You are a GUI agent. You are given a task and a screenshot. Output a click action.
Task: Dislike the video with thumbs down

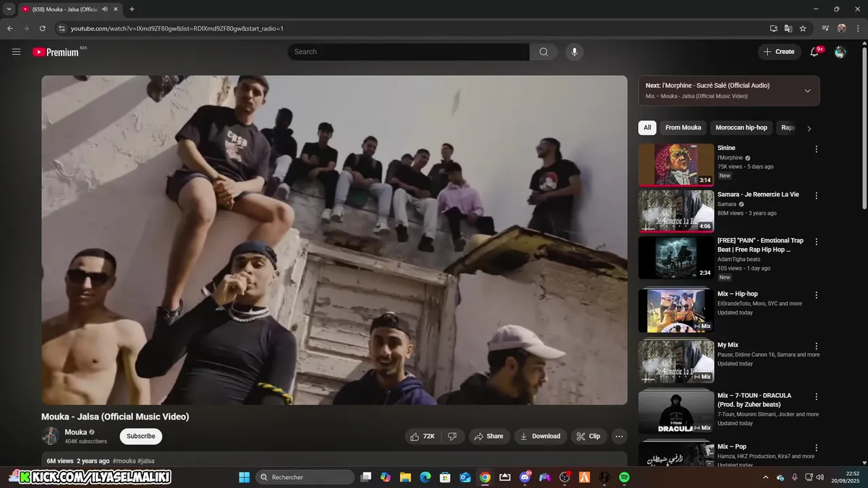pyautogui.click(x=452, y=436)
